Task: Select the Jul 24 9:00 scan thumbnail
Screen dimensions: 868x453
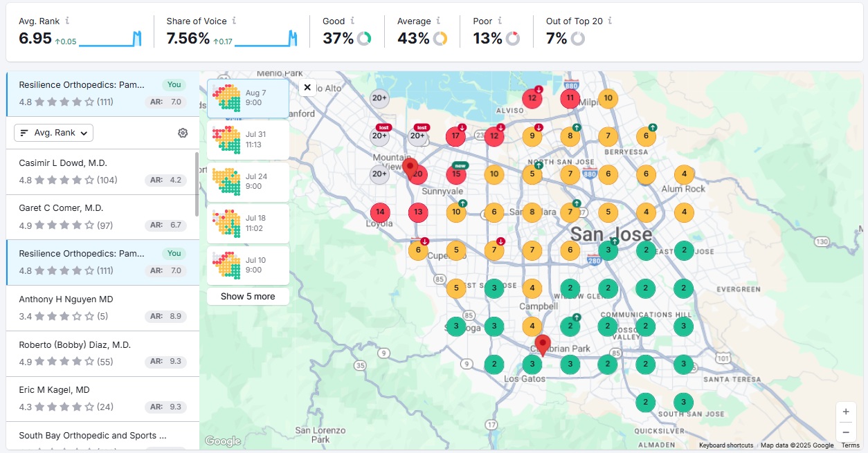Action: click(x=248, y=182)
